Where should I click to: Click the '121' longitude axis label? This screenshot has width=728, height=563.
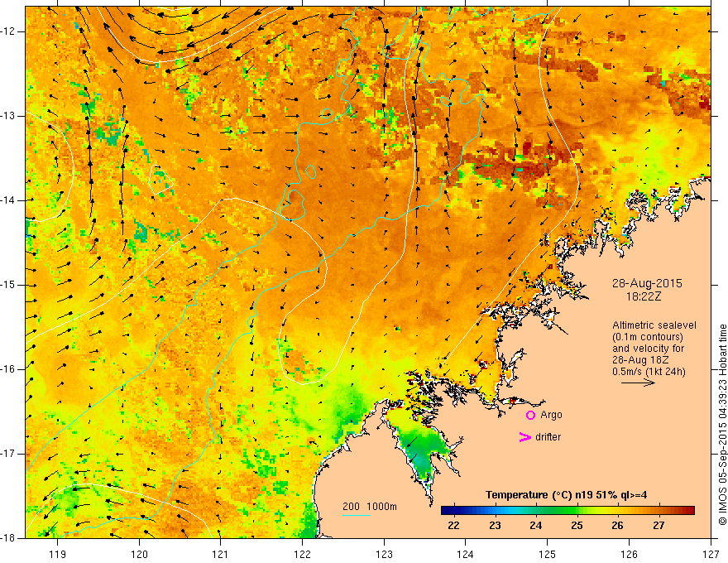point(221,554)
